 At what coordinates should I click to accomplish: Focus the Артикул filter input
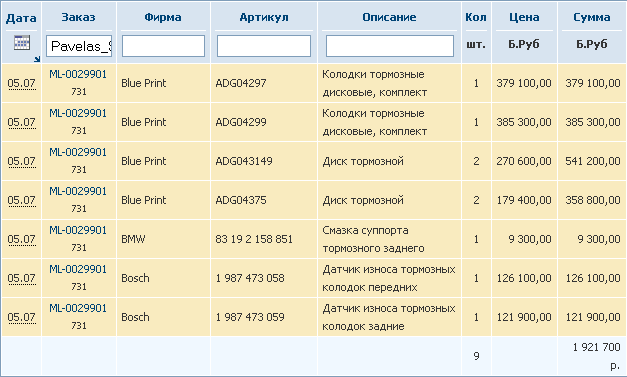point(264,46)
